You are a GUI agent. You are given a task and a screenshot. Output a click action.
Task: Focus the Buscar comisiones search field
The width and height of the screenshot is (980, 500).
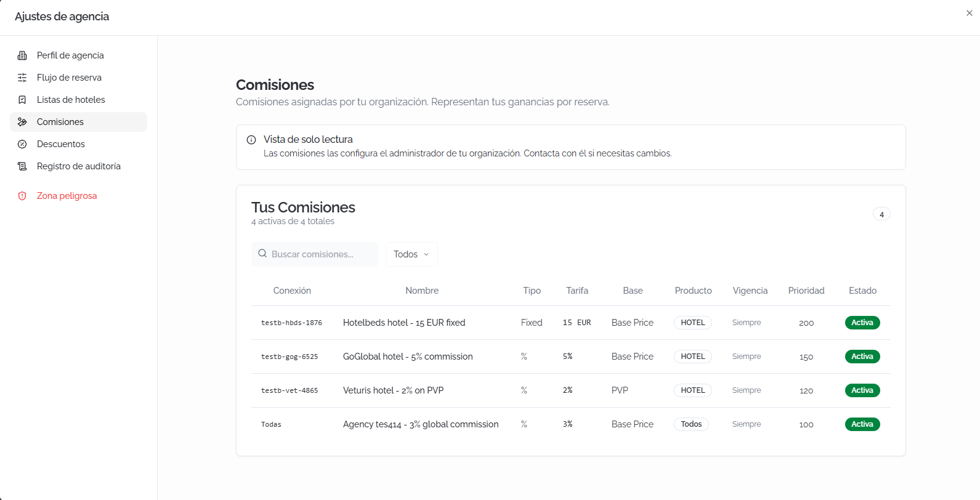click(x=315, y=254)
